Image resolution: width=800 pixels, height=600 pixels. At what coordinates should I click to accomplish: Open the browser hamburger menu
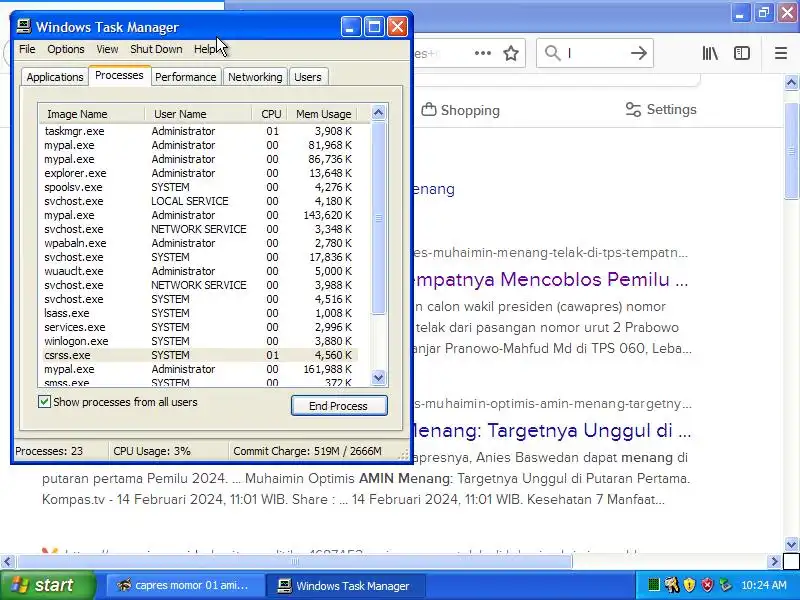click(781, 53)
